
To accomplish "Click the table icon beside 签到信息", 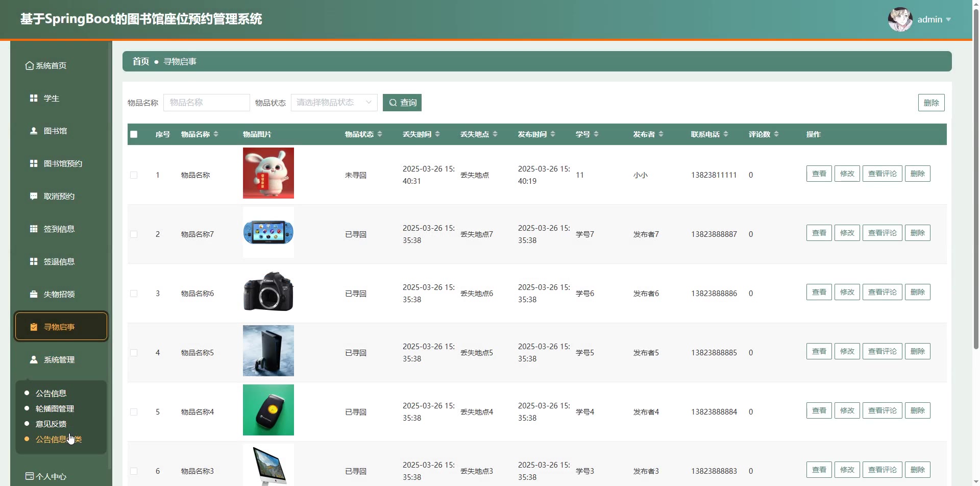I will pyautogui.click(x=34, y=229).
